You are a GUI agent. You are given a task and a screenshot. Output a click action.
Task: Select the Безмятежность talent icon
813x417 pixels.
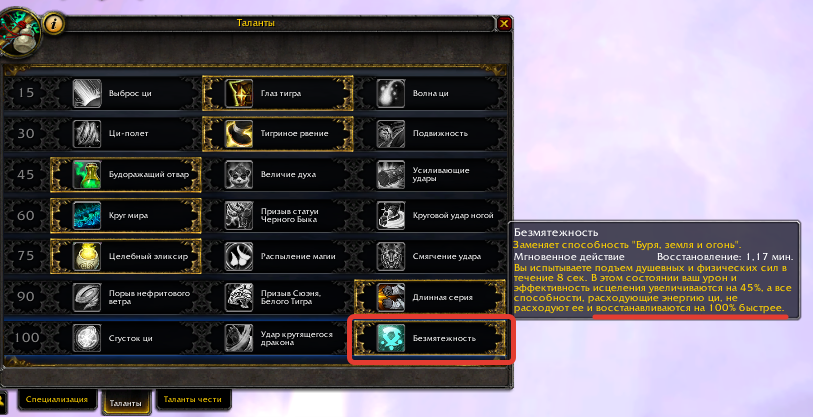[x=390, y=338]
